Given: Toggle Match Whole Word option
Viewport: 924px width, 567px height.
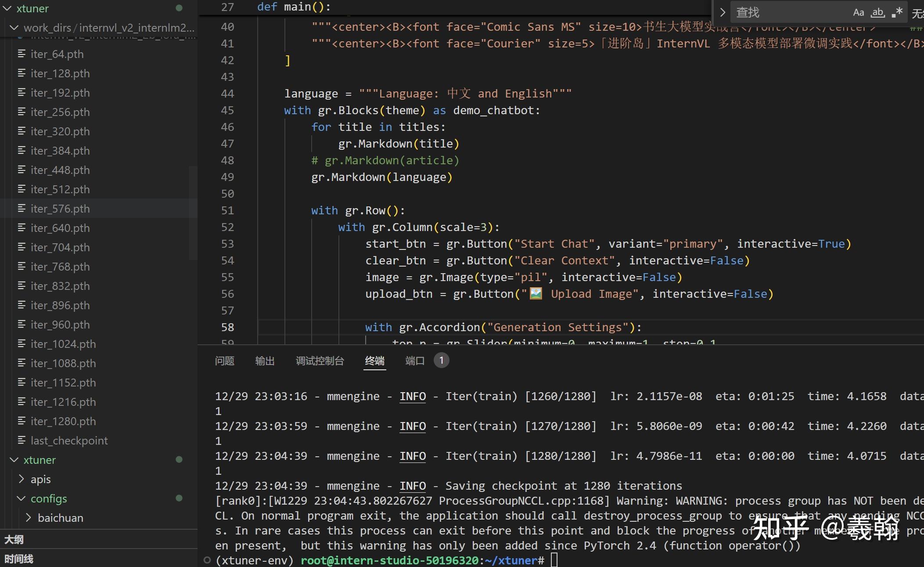Looking at the screenshot, I should click(x=877, y=13).
